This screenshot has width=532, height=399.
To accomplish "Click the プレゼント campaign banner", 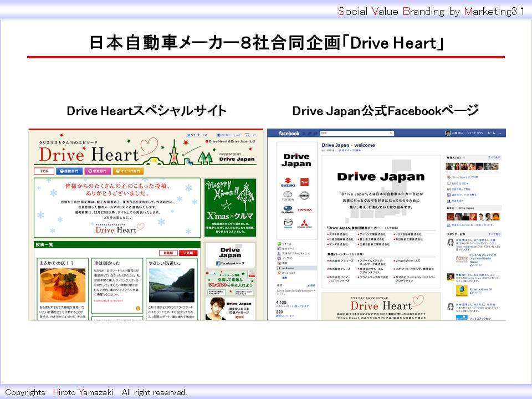I will (230, 283).
